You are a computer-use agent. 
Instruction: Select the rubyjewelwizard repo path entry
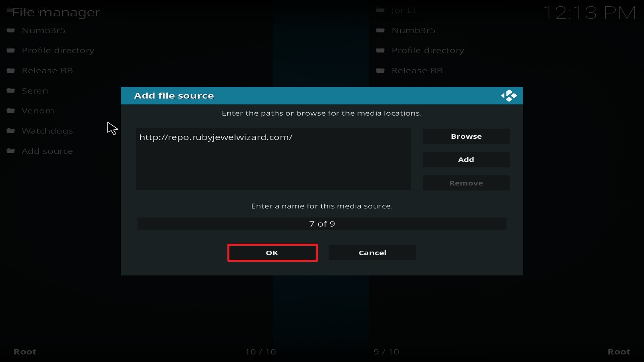[x=216, y=137]
